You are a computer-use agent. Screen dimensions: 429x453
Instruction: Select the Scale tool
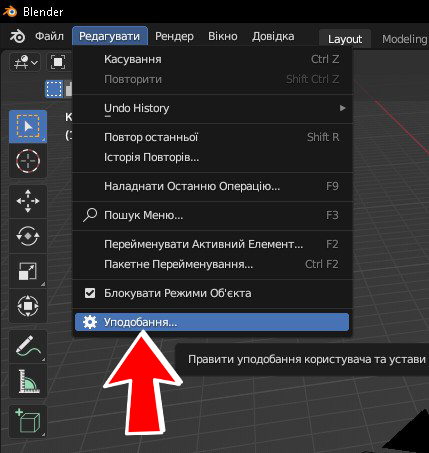click(28, 271)
